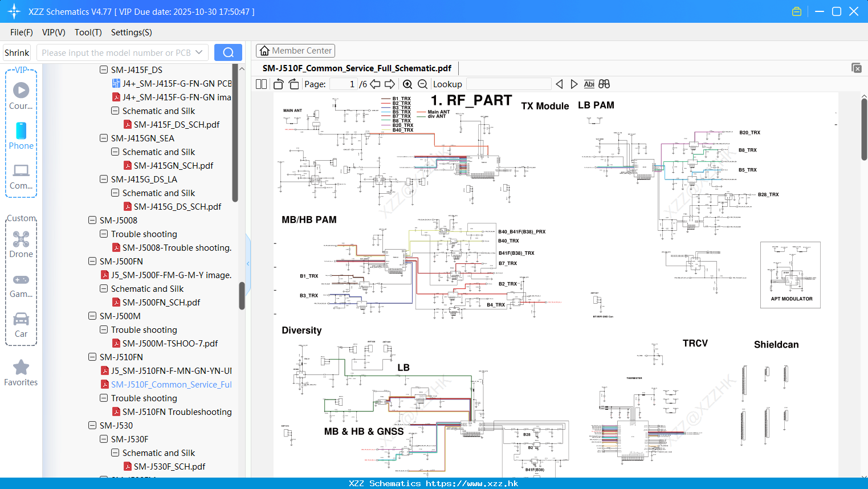Screen dimensions: 868x489
Task: Open the Settings(S) menu
Action: click(x=132, y=32)
